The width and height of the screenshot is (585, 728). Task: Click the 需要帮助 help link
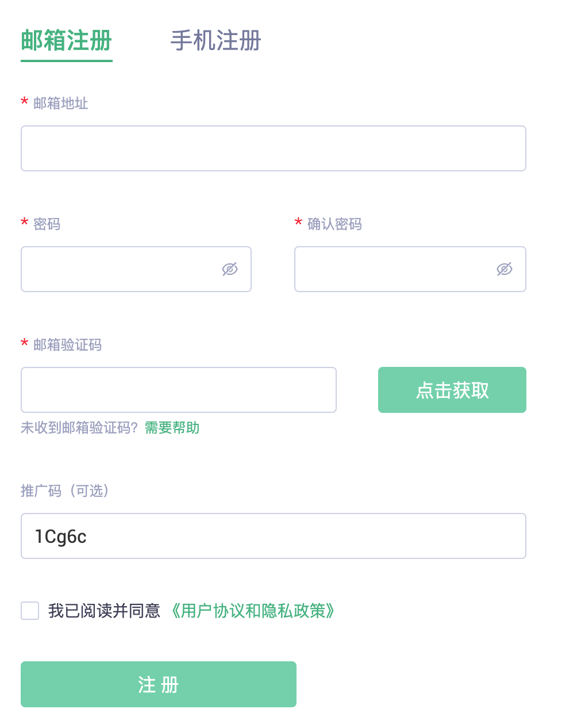[171, 428]
